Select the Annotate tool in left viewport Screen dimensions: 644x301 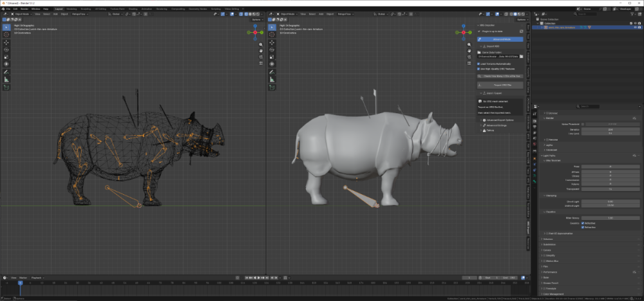click(x=6, y=72)
